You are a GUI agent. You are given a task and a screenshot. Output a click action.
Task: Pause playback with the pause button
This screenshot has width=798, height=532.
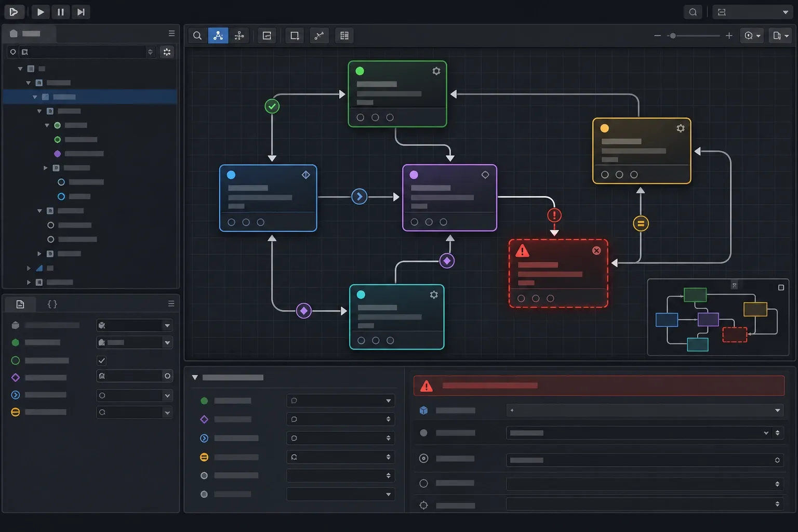tap(61, 12)
